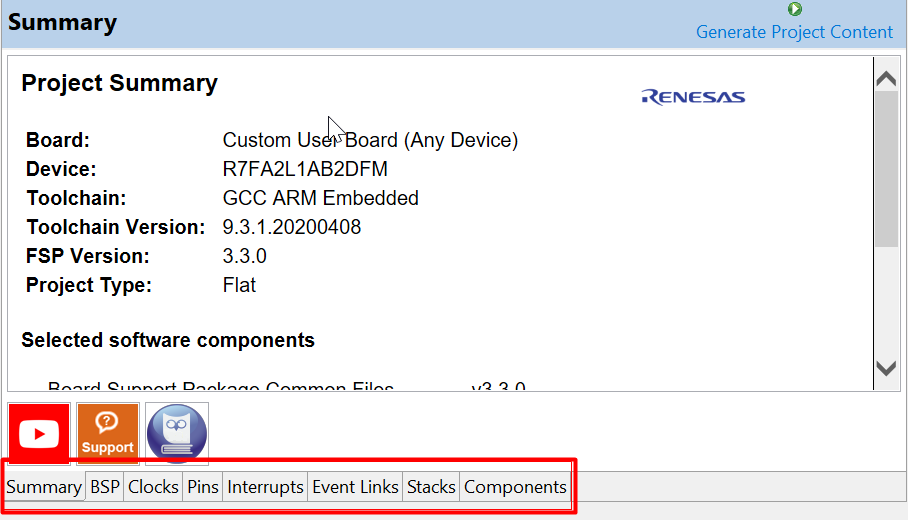
Task: Go to the Clocks tab
Action: point(153,487)
